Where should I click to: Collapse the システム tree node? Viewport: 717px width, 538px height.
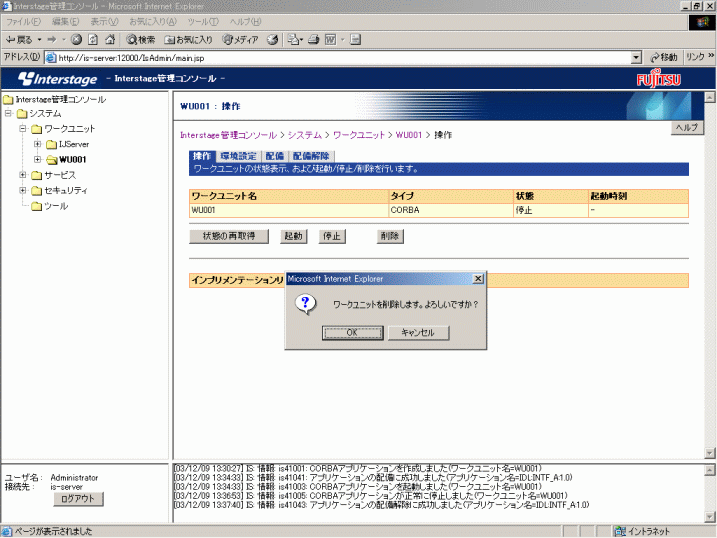tap(8, 113)
